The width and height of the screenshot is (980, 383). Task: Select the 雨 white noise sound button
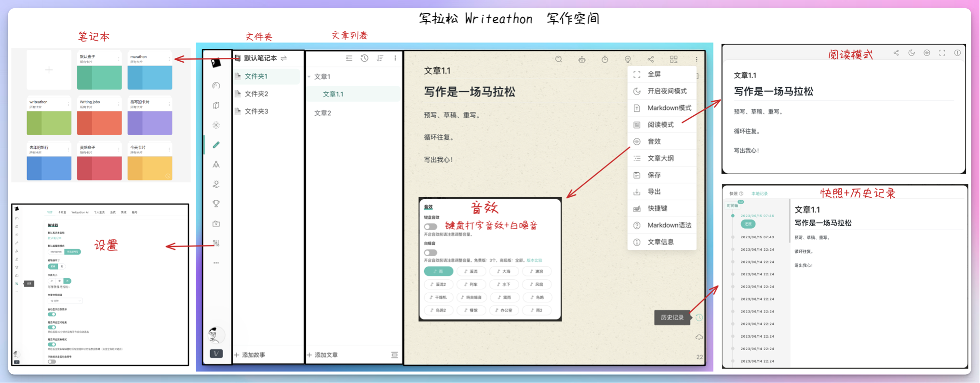[439, 271]
